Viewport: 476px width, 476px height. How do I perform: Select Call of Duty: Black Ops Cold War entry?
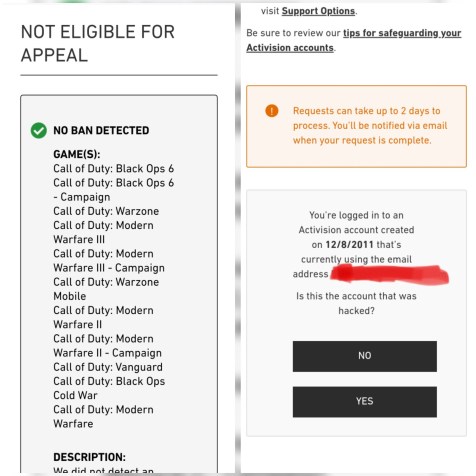109,388
